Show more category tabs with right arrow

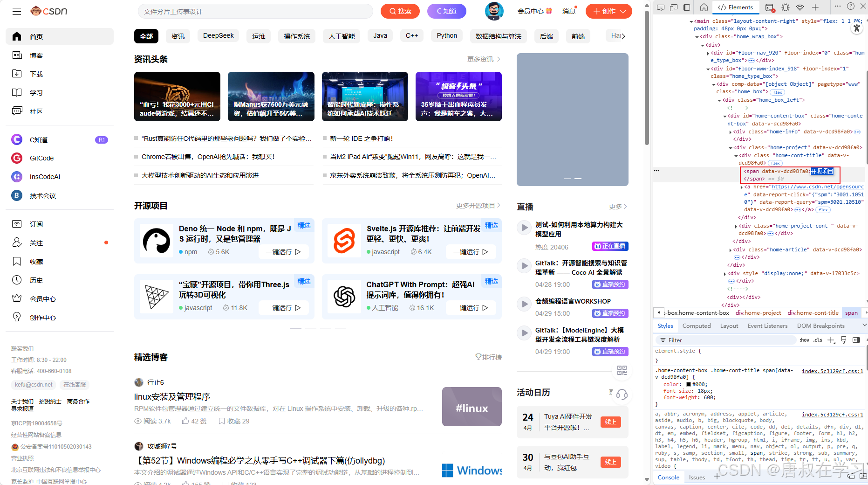tap(623, 36)
